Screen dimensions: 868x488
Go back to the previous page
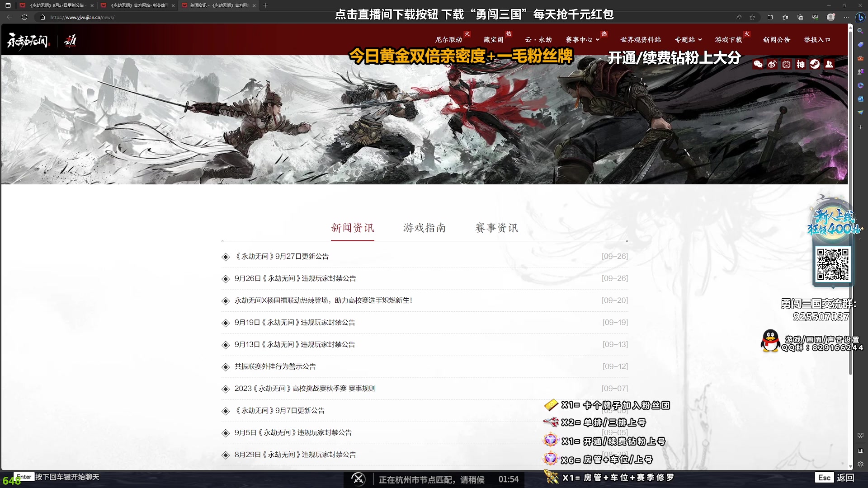[9, 17]
